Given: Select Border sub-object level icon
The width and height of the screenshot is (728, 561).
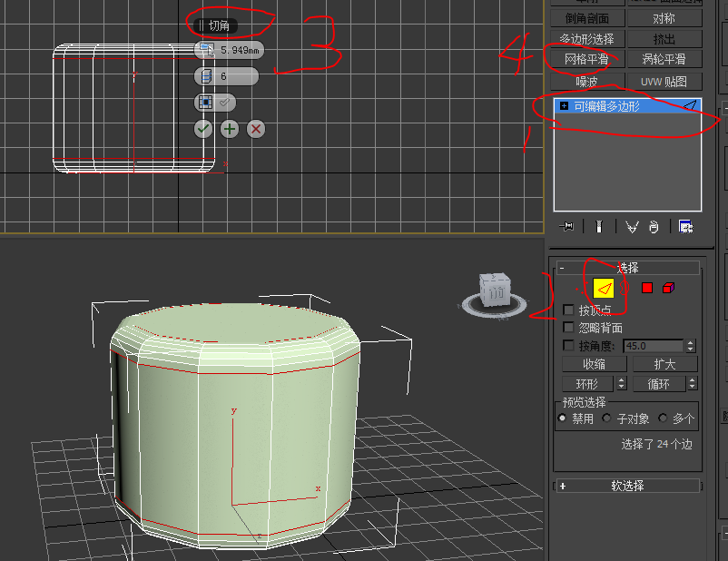Looking at the screenshot, I should (625, 288).
